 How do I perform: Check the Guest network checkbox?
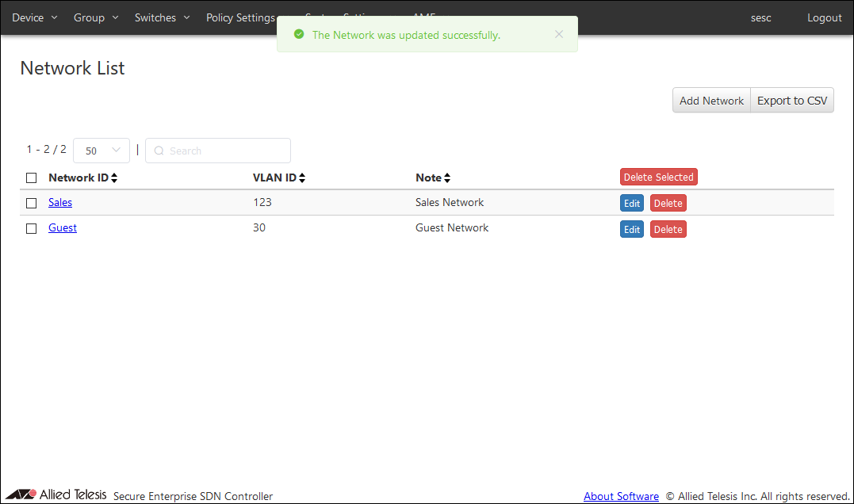pyautogui.click(x=32, y=228)
